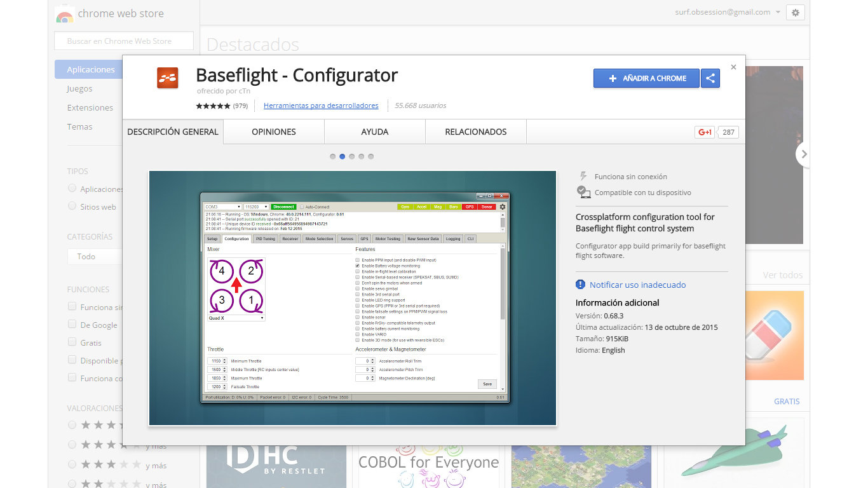Click the Buscar en Chrome Web Store field

click(125, 41)
